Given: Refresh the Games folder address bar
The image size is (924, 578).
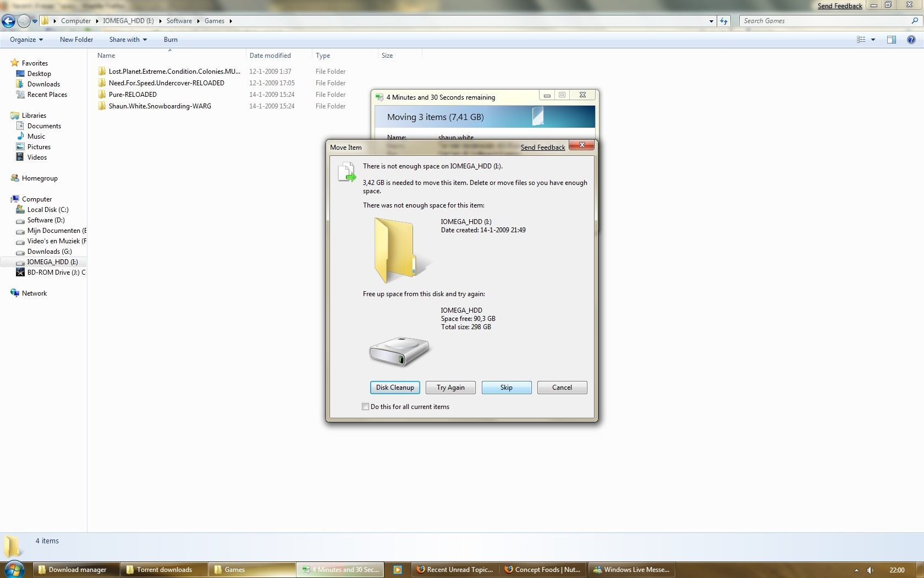Looking at the screenshot, I should [x=724, y=21].
